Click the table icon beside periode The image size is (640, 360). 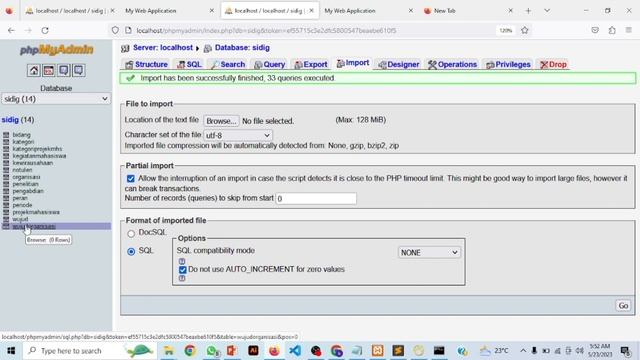click(6, 205)
